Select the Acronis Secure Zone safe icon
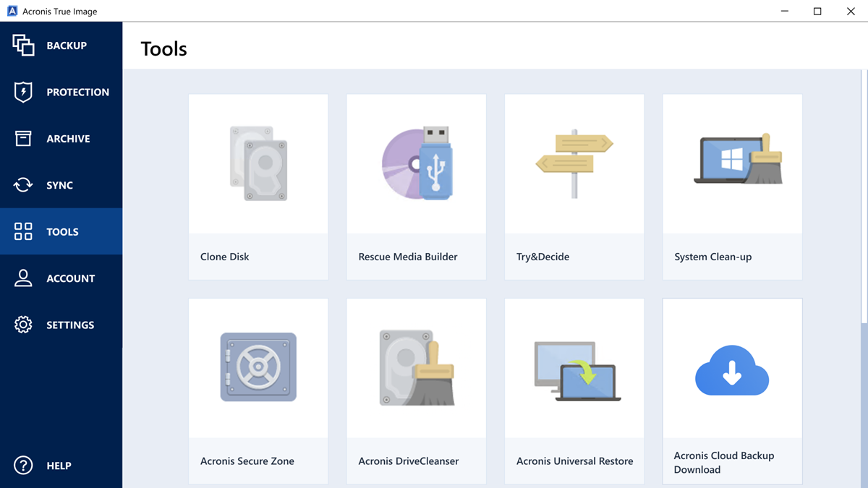Image resolution: width=868 pixels, height=488 pixels. point(258,367)
